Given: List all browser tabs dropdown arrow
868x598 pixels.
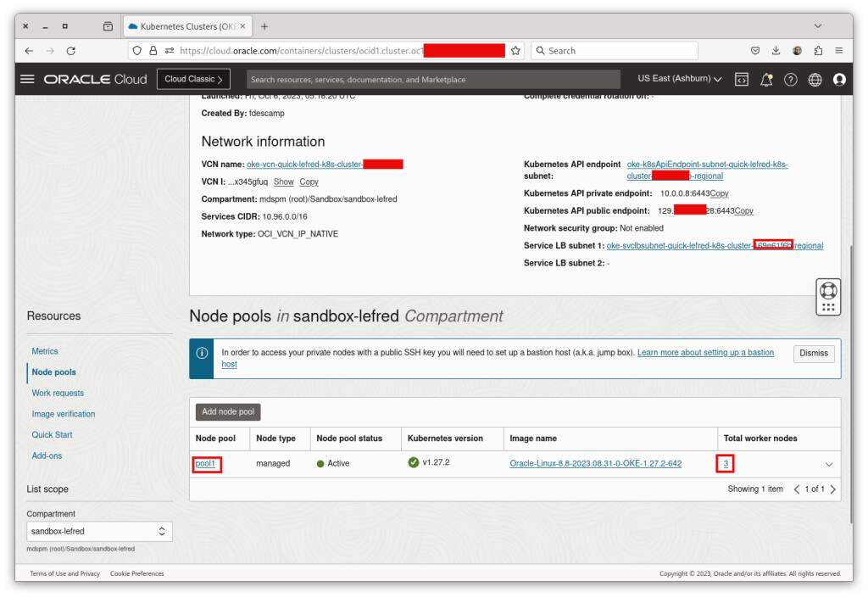Looking at the screenshot, I should pyautogui.click(x=818, y=26).
